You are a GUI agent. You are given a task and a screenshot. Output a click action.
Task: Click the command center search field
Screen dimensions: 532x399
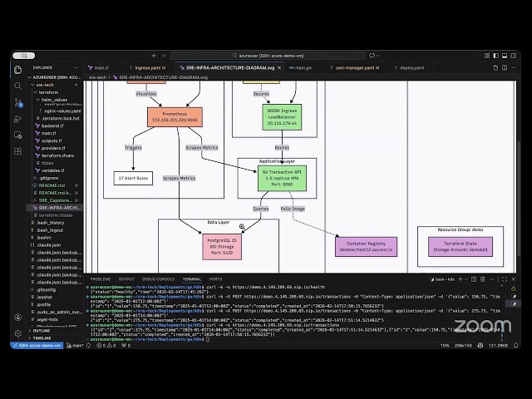coord(268,56)
